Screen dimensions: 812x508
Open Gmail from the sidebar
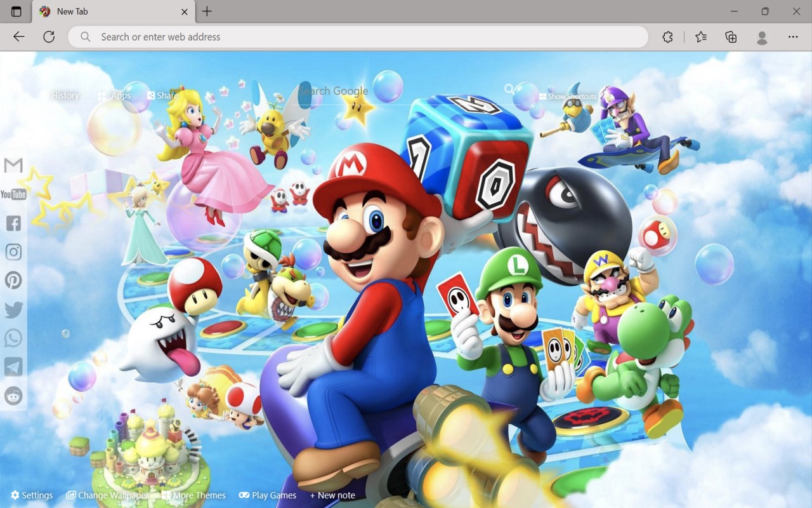click(13, 166)
